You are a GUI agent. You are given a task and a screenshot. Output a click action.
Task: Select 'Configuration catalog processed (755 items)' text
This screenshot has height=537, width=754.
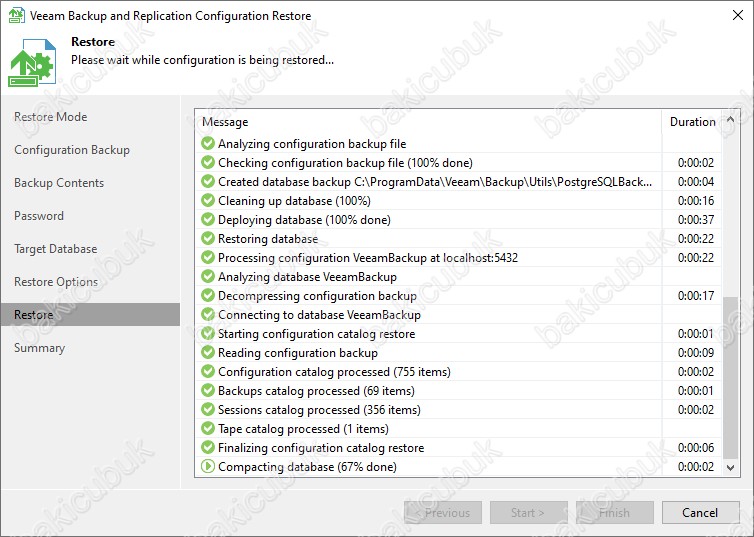(334, 372)
